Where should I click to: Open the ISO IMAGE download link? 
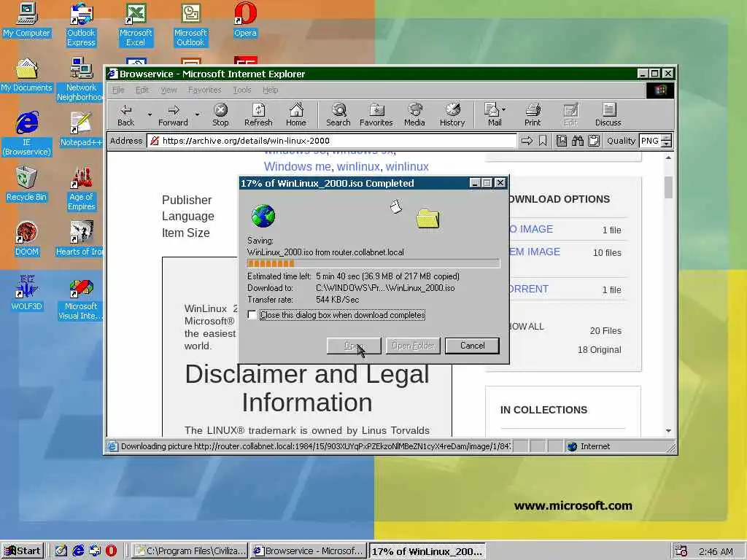(531, 229)
